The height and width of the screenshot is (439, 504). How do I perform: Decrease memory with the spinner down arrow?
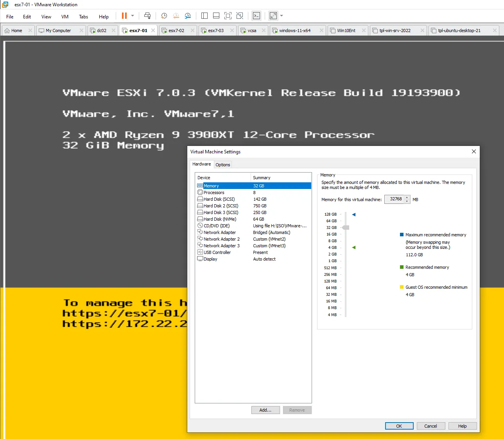click(407, 202)
